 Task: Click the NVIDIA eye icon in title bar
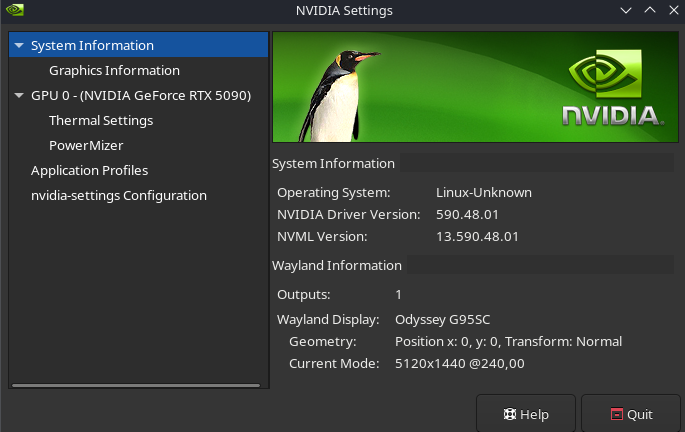click(15, 10)
